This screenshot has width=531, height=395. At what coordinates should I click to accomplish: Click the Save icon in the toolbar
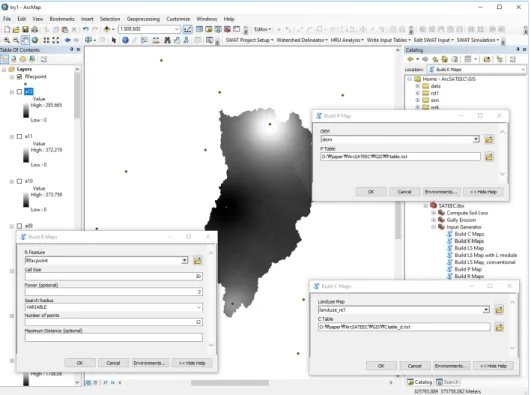click(25, 29)
